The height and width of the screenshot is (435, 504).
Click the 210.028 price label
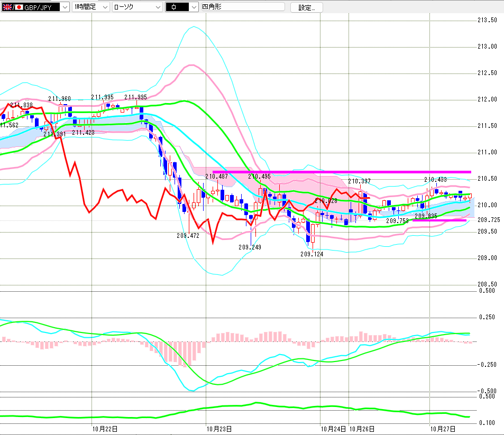pyautogui.click(x=326, y=201)
